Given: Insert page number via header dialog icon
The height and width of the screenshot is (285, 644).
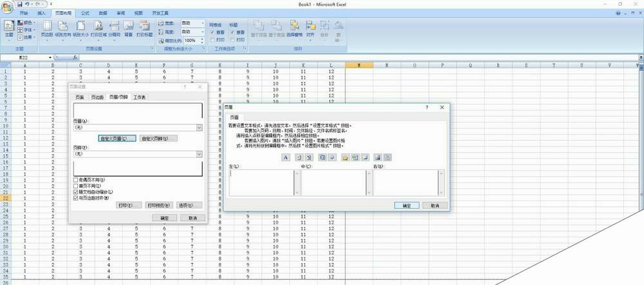Looking at the screenshot, I should (x=299, y=157).
